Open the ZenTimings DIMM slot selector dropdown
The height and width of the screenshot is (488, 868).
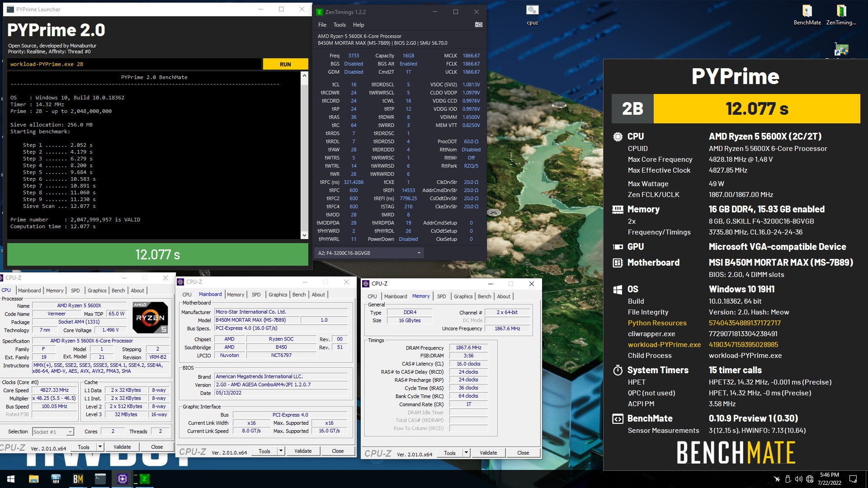tap(369, 253)
